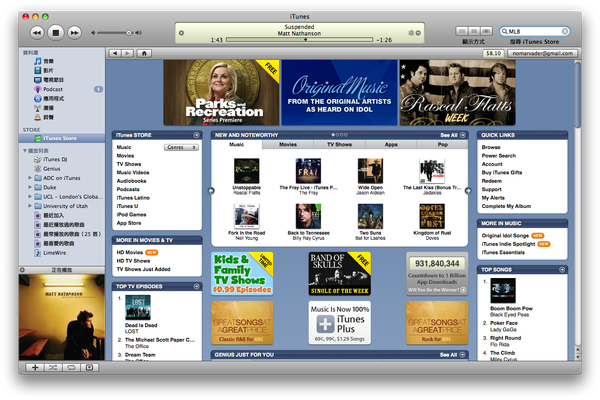Switch to the Pop tab
Image resolution: width=600 pixels, height=400 pixels.
[442, 145]
